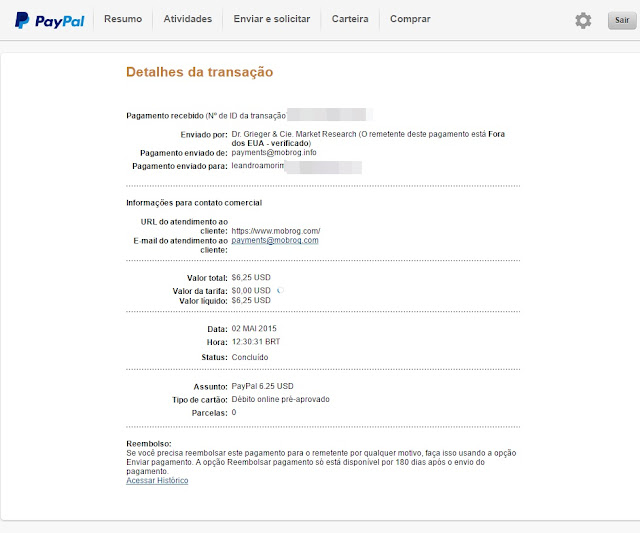
Task: Open the payments@mobrog.com email link
Action: [x=275, y=240]
